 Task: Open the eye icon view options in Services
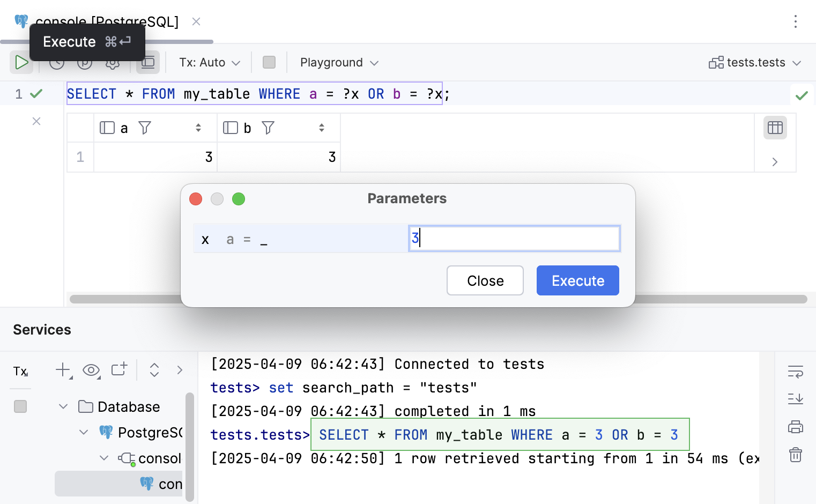91,370
